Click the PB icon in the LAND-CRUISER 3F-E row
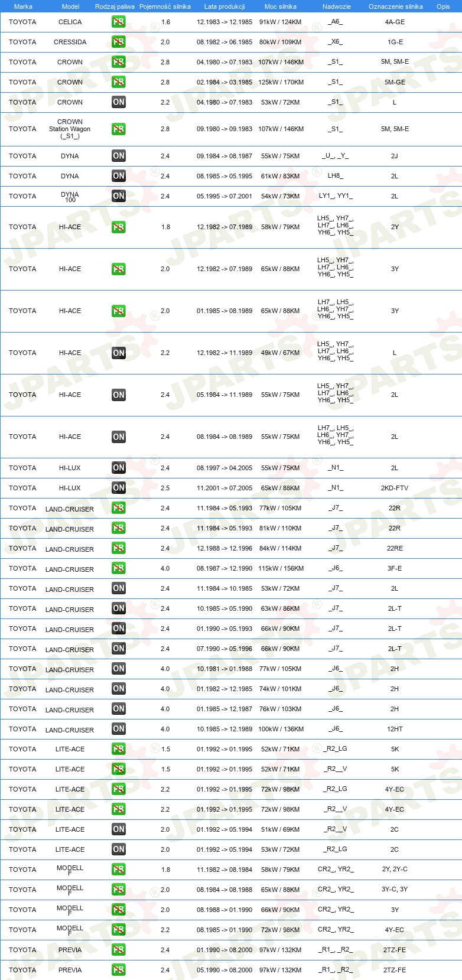This screenshot has width=462, height=980. click(119, 568)
